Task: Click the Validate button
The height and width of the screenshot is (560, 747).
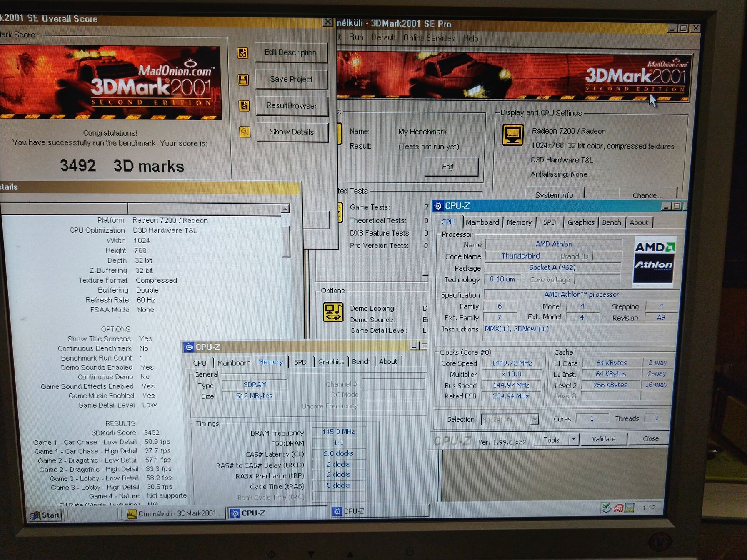Action: [604, 439]
